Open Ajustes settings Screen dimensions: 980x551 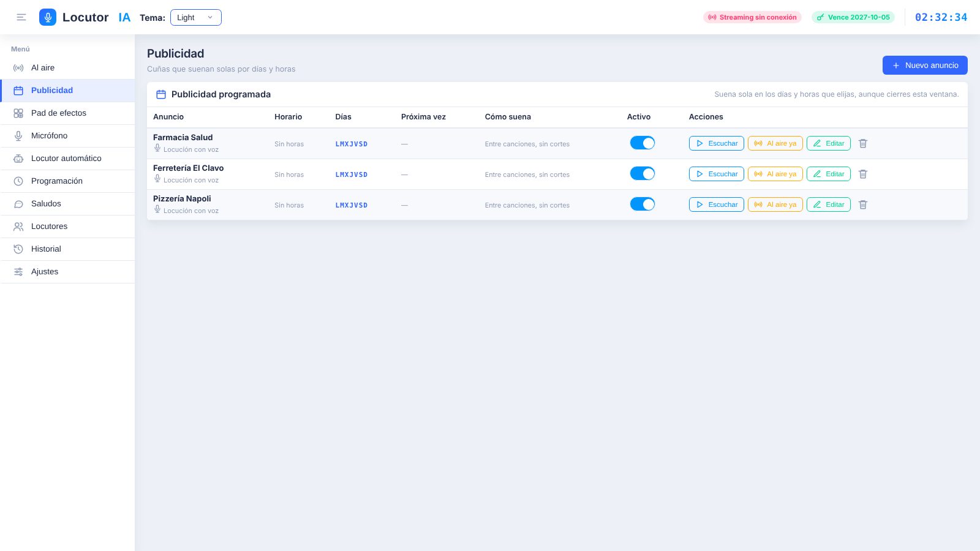point(67,272)
